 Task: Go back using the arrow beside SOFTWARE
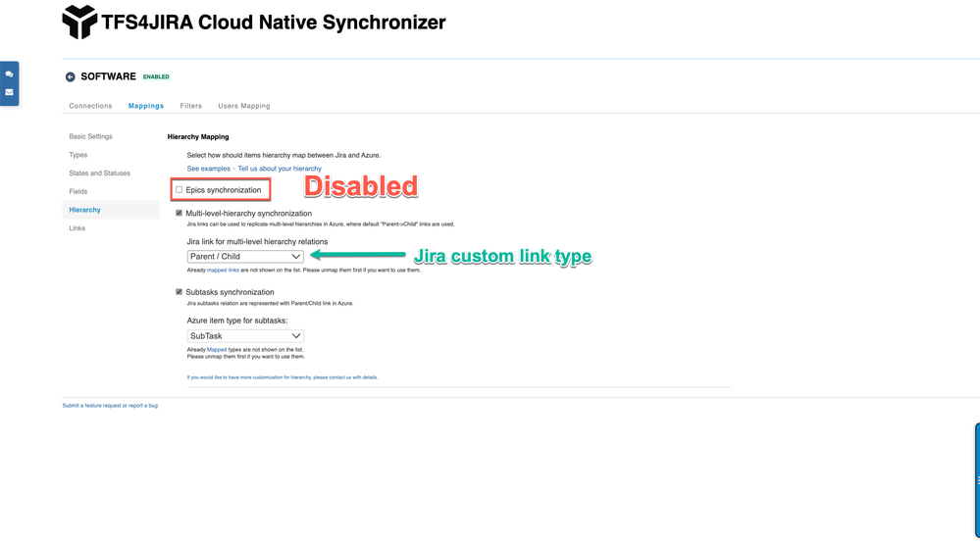pyautogui.click(x=70, y=76)
